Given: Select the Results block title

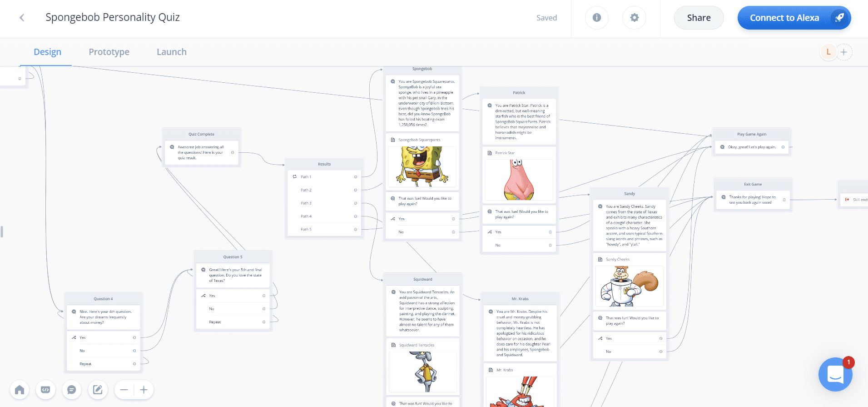Looking at the screenshot, I should pos(324,164).
